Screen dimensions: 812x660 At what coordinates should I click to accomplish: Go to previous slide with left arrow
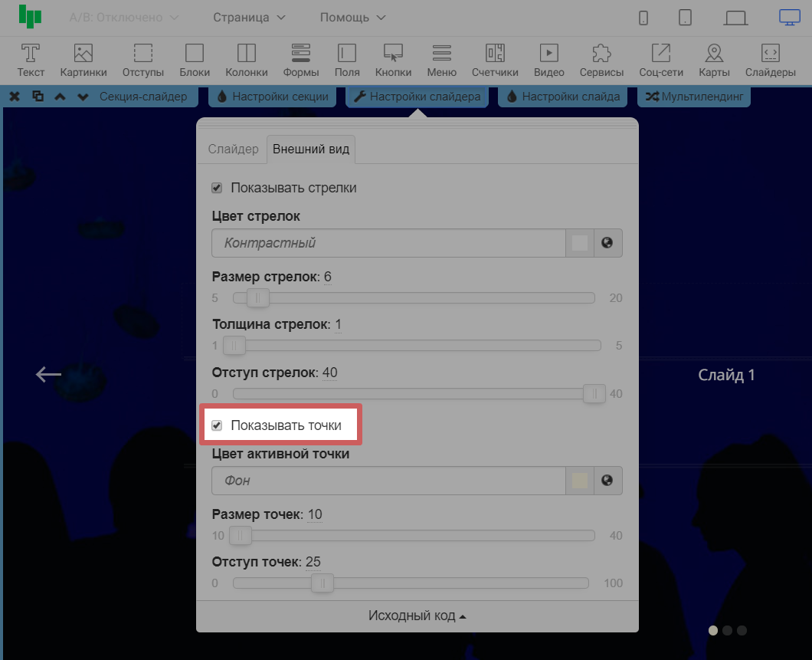point(48,374)
